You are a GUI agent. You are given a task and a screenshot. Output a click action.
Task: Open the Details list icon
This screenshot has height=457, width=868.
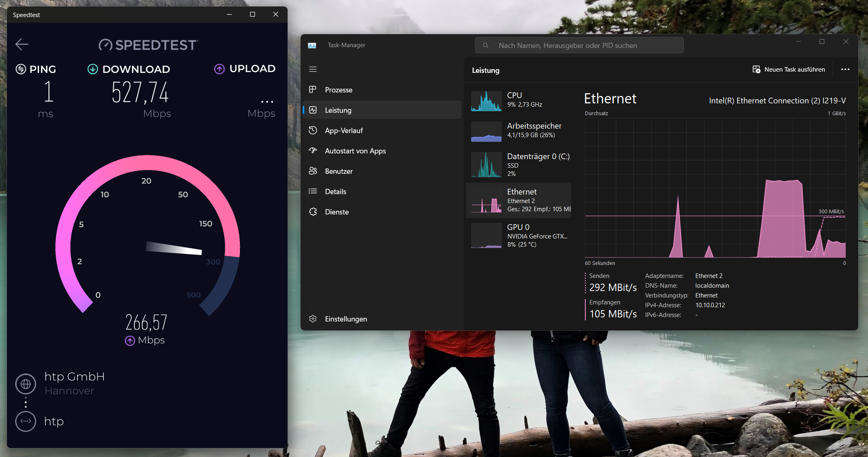[313, 191]
